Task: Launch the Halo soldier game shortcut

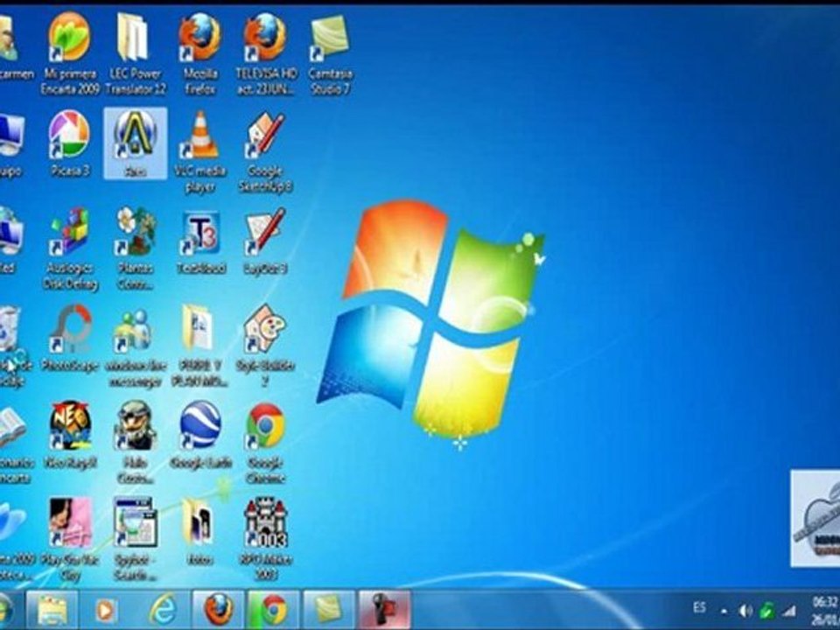Action: click(135, 443)
